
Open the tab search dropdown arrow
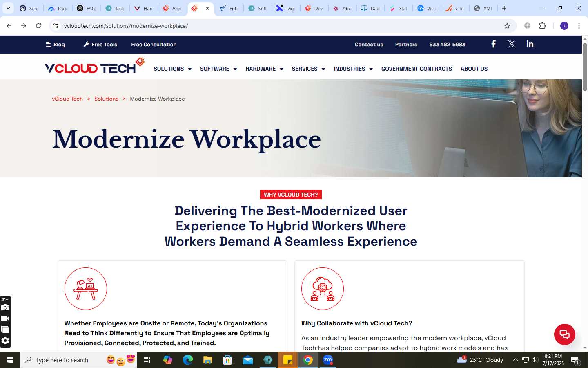pyautogui.click(x=8, y=8)
